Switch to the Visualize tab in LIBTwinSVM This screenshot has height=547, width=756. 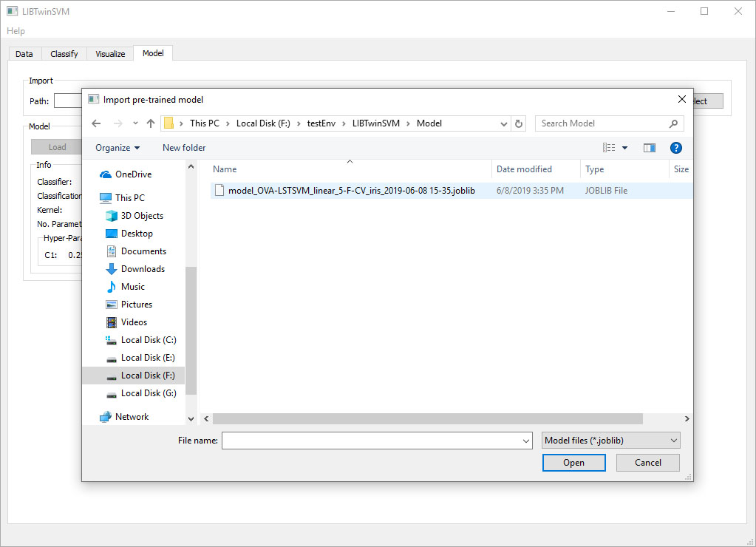pos(110,54)
